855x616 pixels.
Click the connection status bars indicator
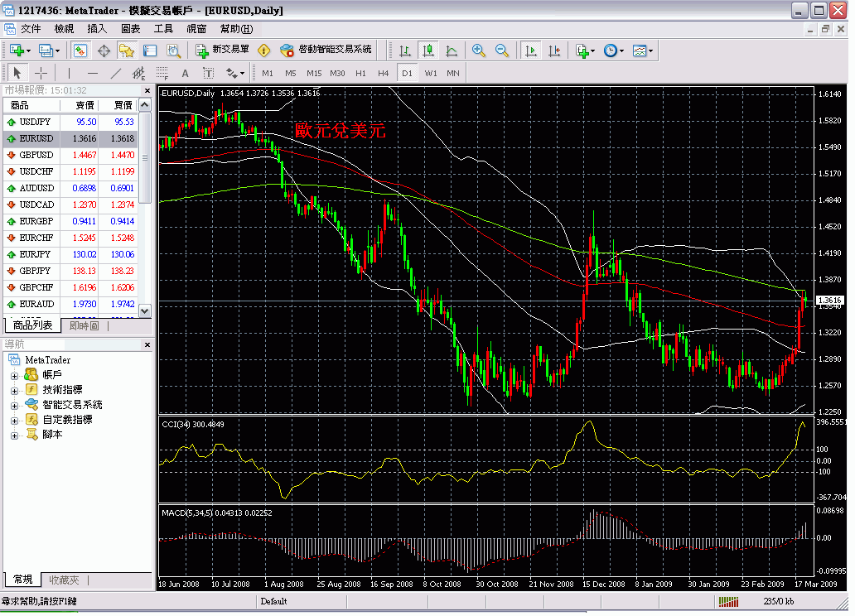(728, 602)
